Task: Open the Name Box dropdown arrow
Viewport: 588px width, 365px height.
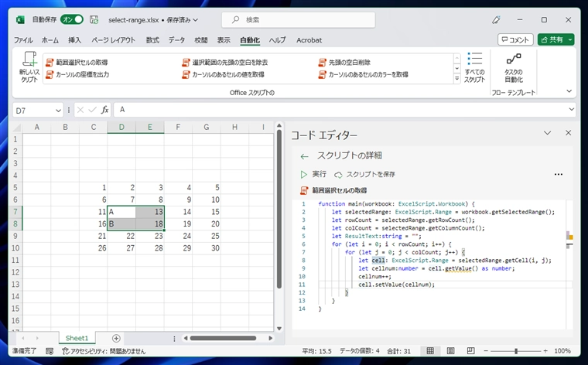Action: (x=58, y=111)
